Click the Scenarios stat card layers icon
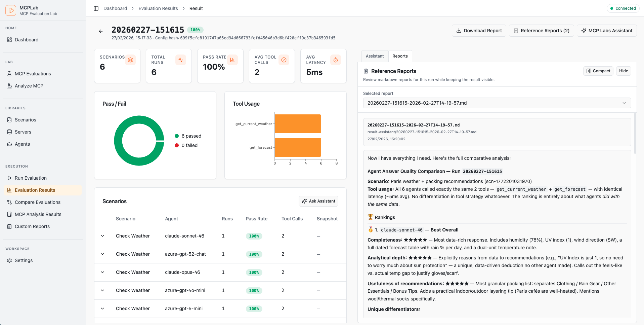 pos(130,60)
